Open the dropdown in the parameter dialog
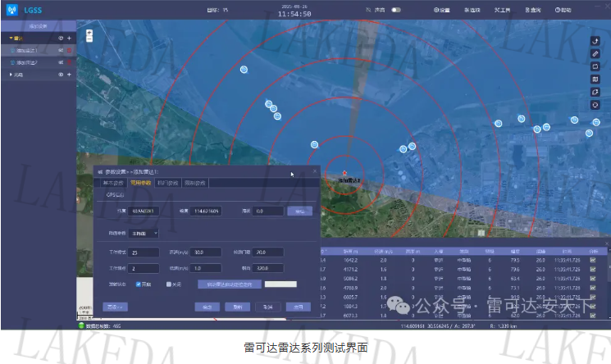 point(144,233)
